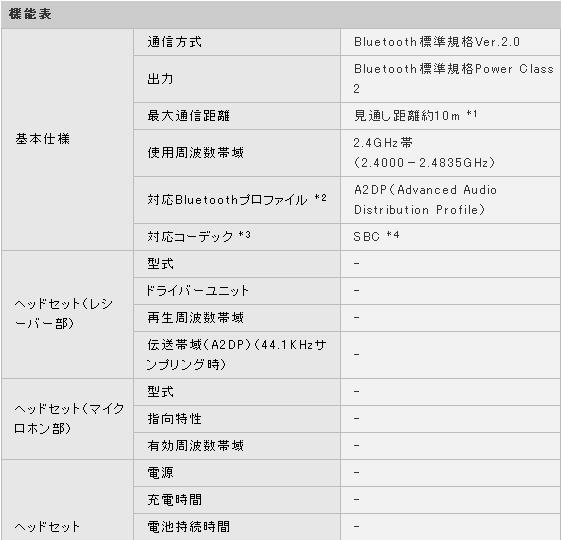Image resolution: width=562 pixels, height=540 pixels.
Task: Select Bluetooth標準規格Ver.2.0 value cell
Action: [x=451, y=42]
